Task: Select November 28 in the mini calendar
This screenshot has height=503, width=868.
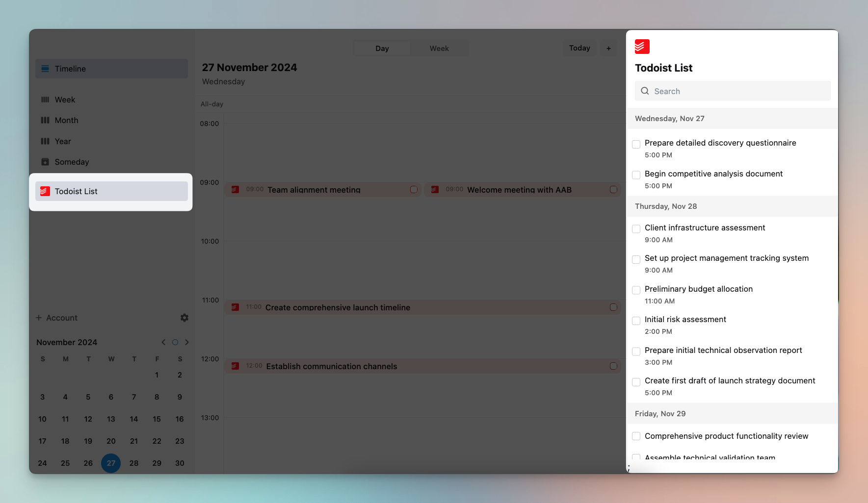Action: [134, 463]
